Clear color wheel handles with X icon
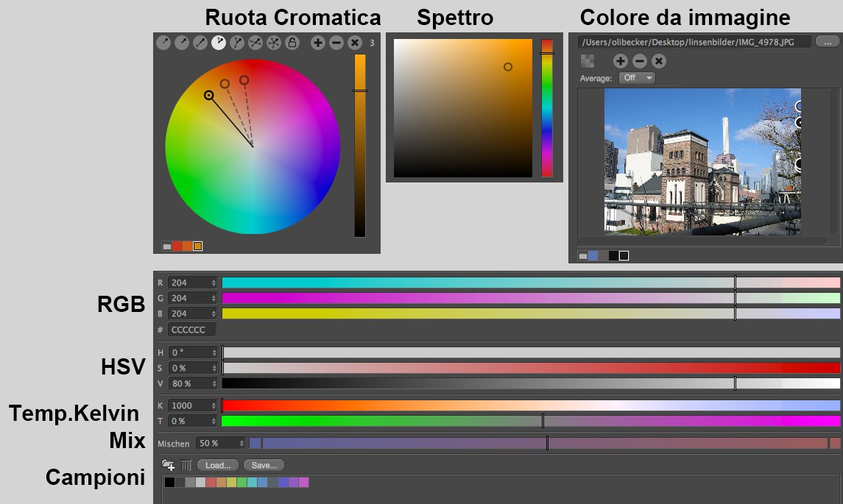Screen dimensions: 843x504 (354, 43)
